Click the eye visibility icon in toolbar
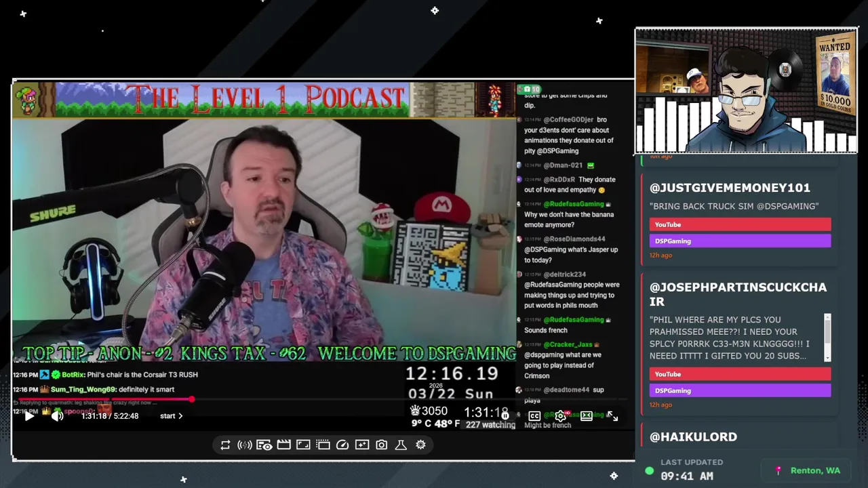Viewport: 868px width, 488px height. 264,445
